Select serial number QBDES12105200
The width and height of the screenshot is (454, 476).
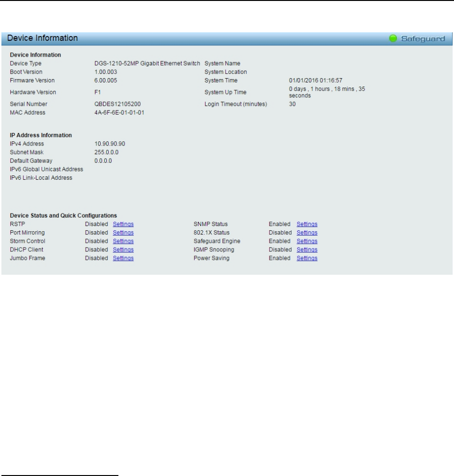117,104
